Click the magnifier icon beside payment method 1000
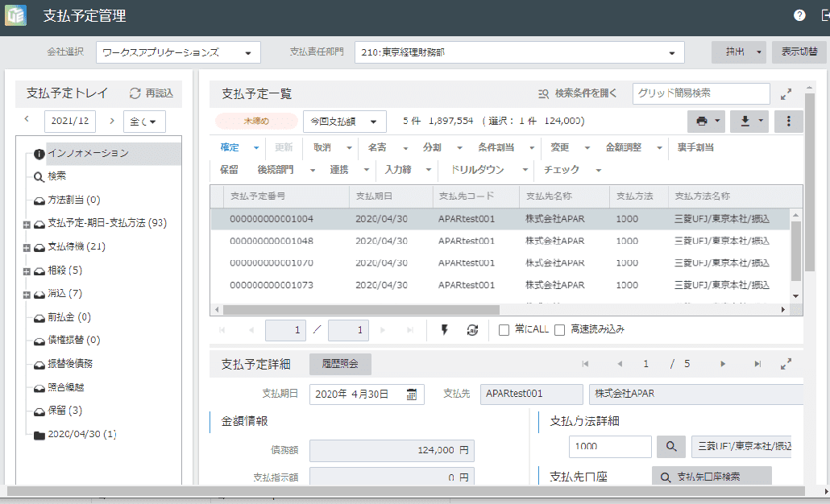Screen dimensions: 830x504 [x=670, y=446]
